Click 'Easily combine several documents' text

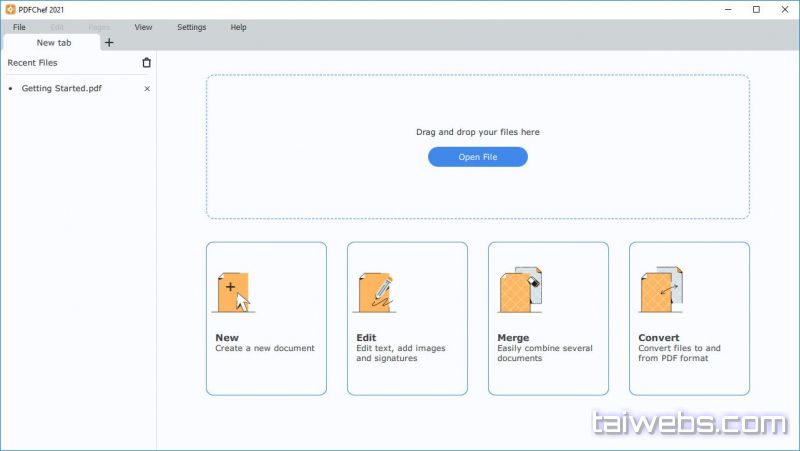544,353
